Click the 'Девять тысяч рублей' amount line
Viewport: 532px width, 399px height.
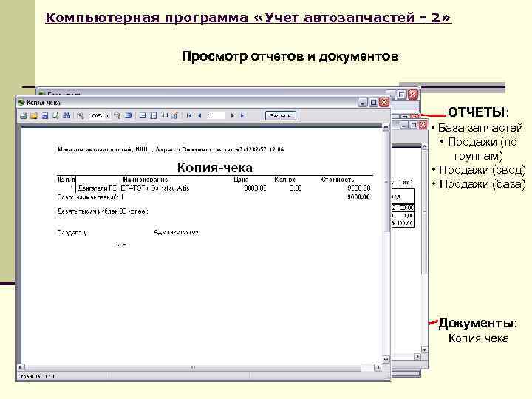[x=103, y=211]
